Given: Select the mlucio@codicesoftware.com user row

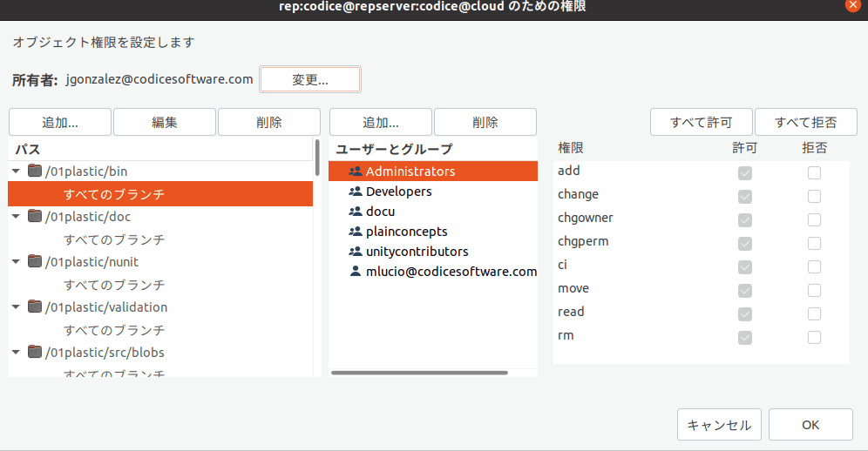Looking at the screenshot, I should click(433, 271).
